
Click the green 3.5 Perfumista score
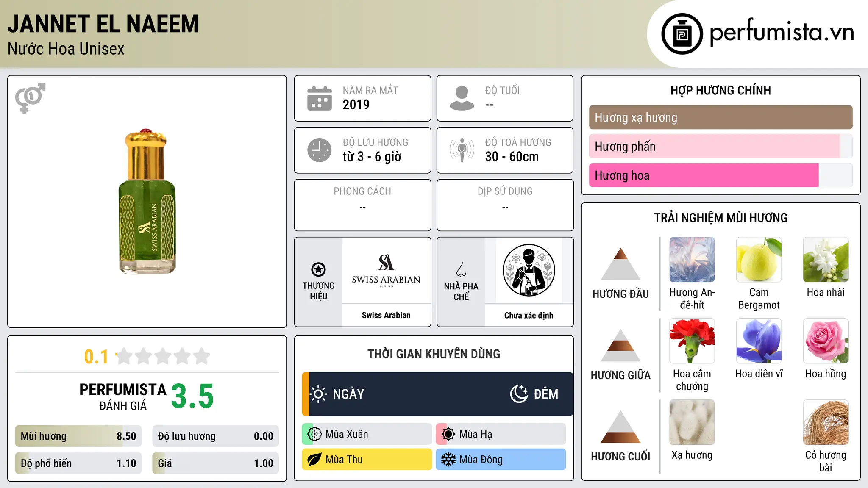click(192, 396)
